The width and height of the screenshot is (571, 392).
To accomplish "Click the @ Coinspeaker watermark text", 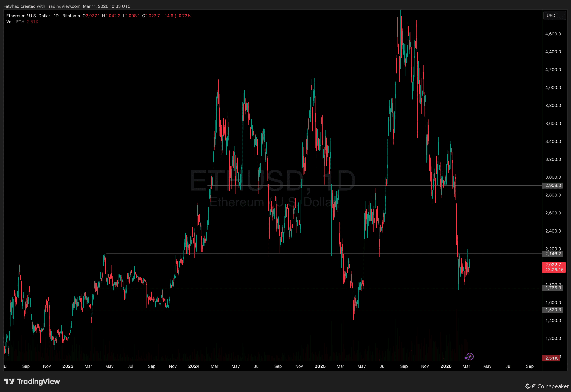I will click(550, 386).
